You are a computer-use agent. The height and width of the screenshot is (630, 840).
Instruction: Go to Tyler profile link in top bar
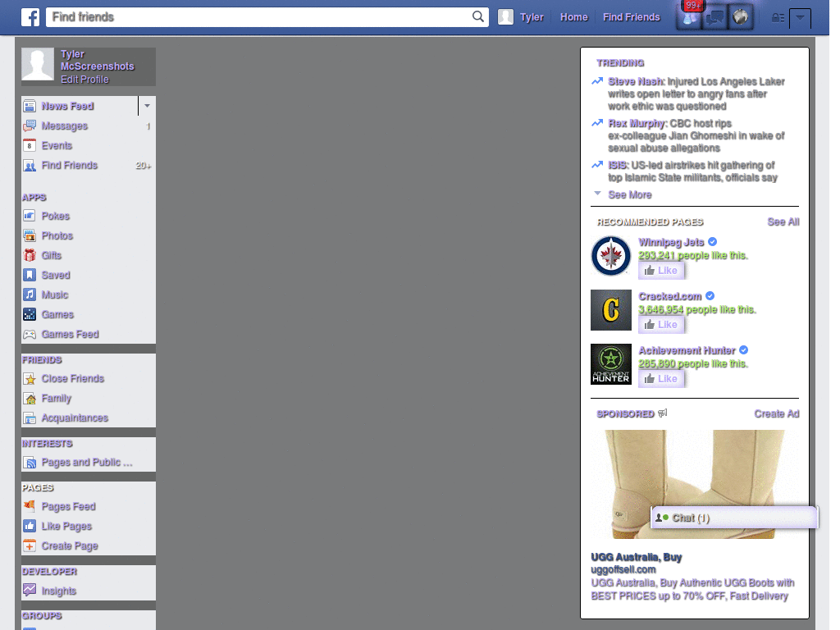532,17
